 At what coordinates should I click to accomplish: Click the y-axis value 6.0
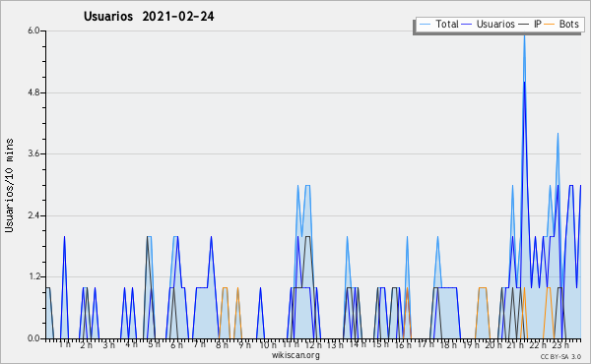click(33, 30)
